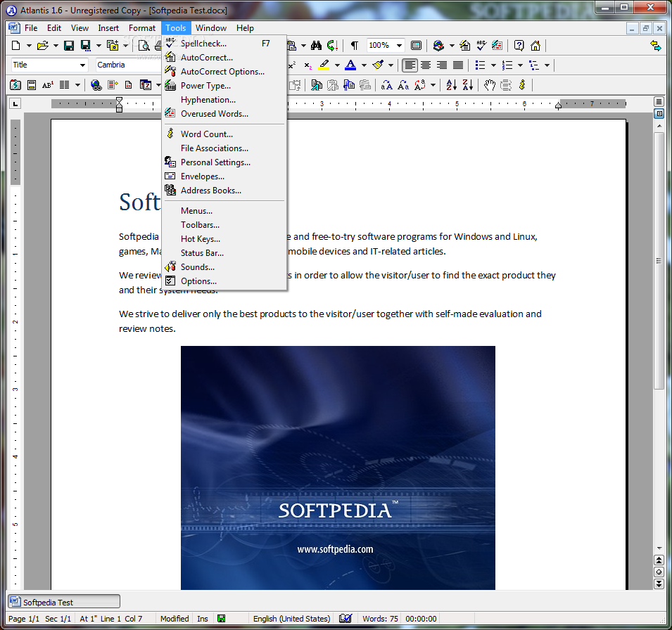672x630 pixels.
Task: Click the Words: 75 status field
Action: click(x=380, y=619)
